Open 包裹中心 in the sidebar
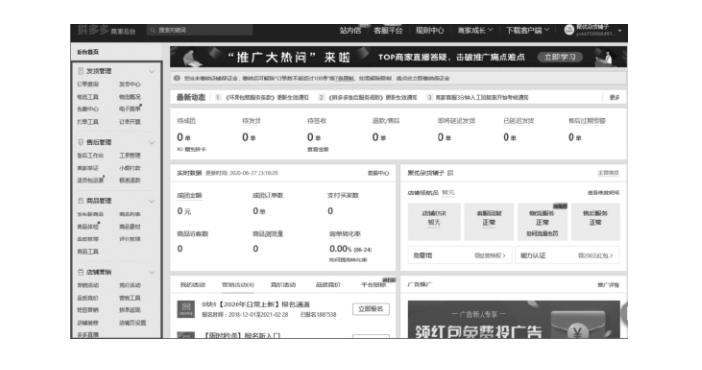 coord(88,109)
